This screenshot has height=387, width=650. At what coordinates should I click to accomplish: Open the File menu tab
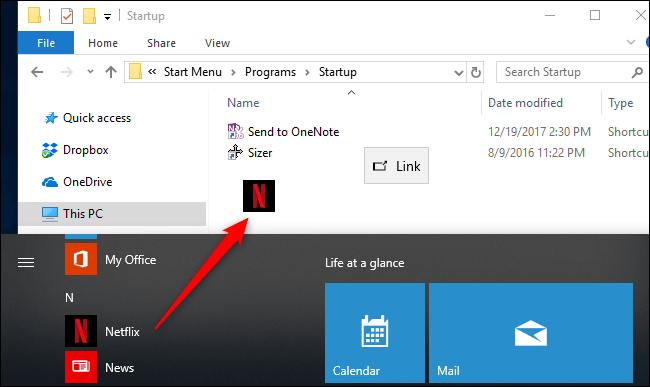(x=46, y=43)
